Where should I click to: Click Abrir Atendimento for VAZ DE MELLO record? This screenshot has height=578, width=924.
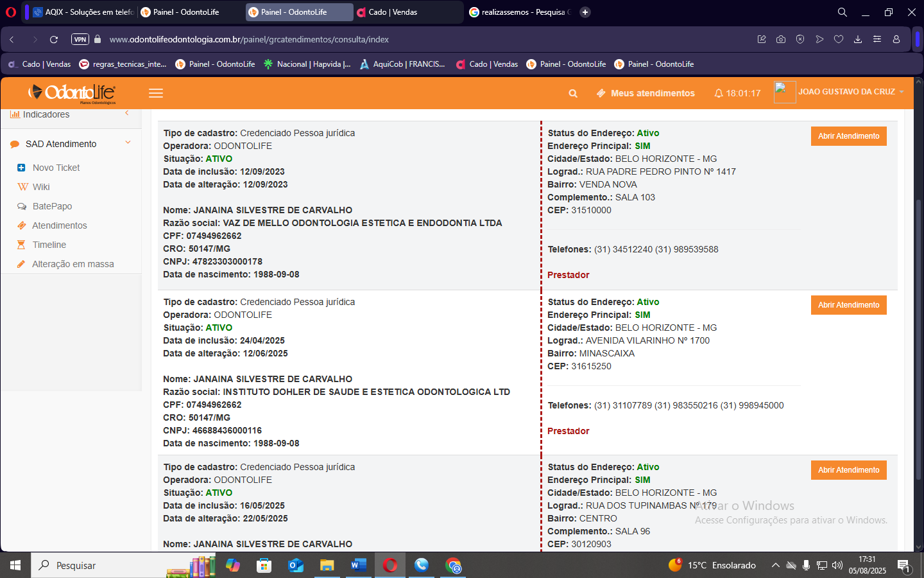(848, 136)
